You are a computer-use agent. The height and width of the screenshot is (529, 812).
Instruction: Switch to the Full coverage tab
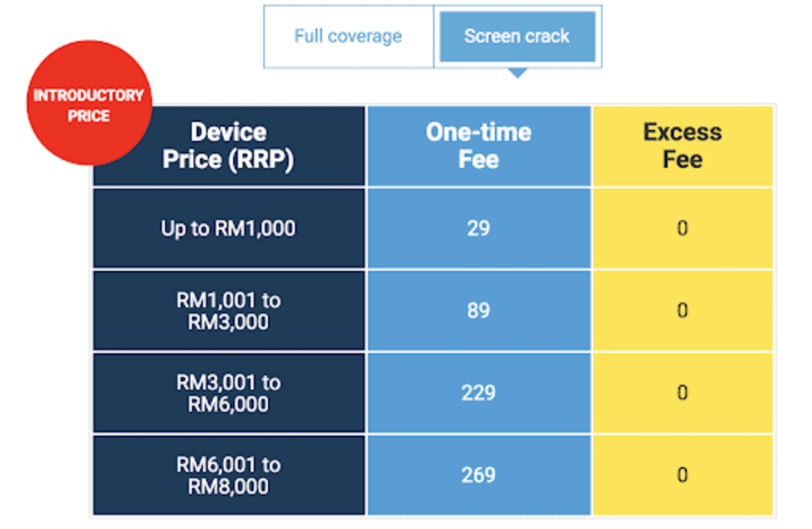tap(348, 36)
